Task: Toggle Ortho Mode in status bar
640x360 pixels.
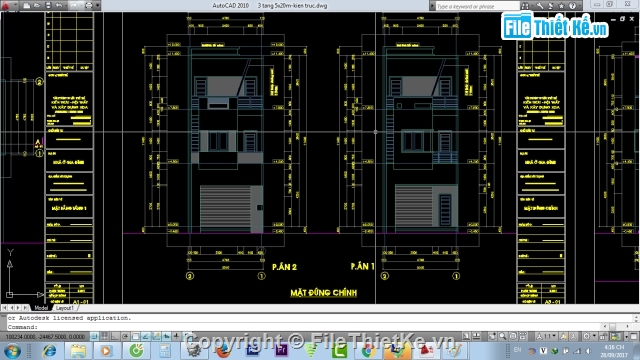Action: 115,337
